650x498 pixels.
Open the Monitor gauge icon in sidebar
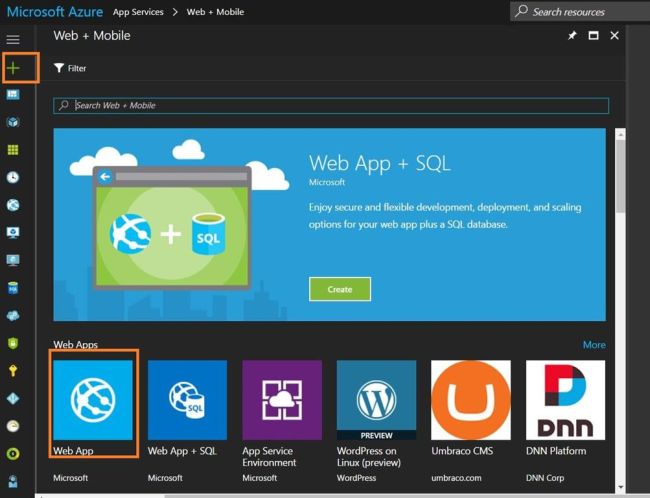[13, 426]
